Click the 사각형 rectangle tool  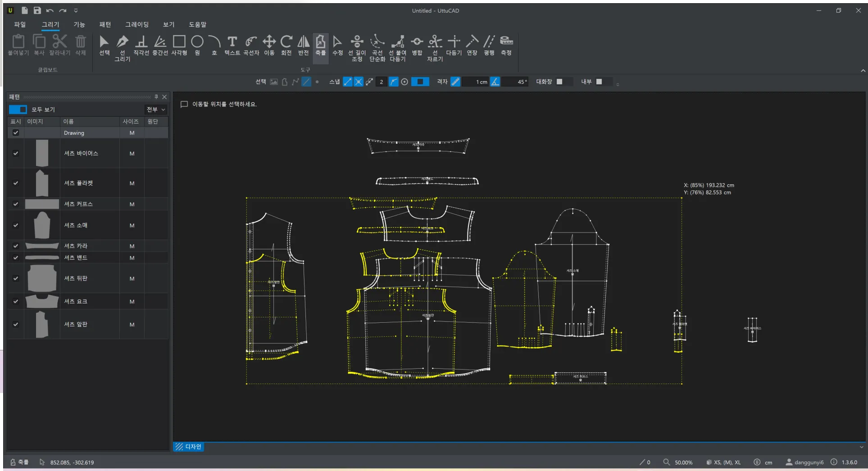[179, 46]
